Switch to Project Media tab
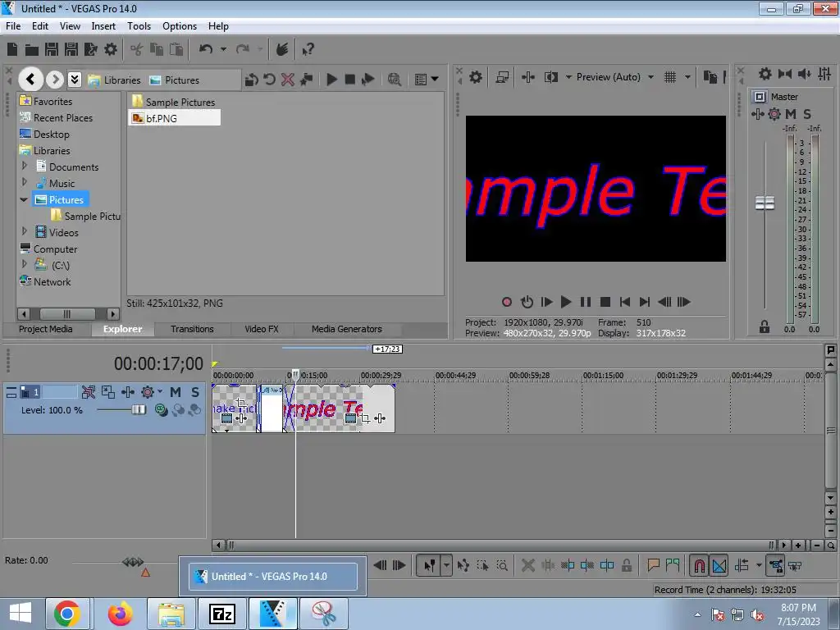The height and width of the screenshot is (630, 840). click(46, 329)
